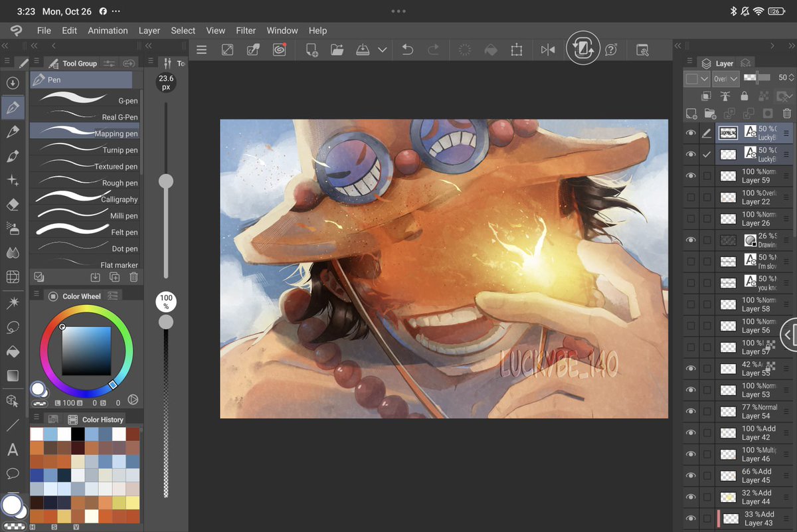
Task: Open the Animation menu
Action: coord(108,31)
